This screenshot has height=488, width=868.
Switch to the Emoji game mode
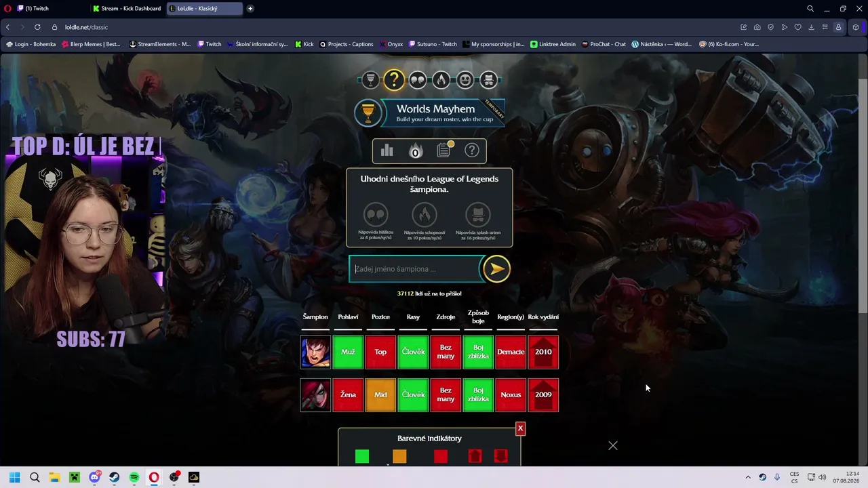tap(465, 80)
